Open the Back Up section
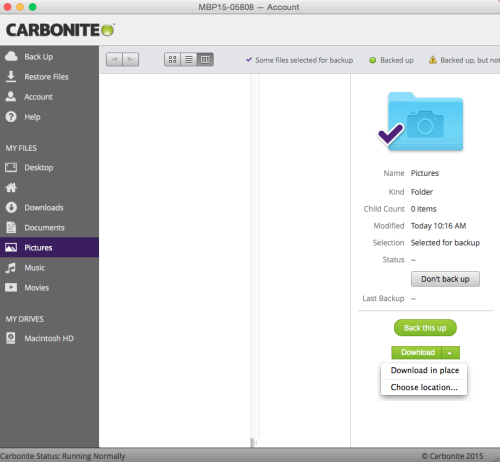This screenshot has width=500, height=462. (x=49, y=57)
